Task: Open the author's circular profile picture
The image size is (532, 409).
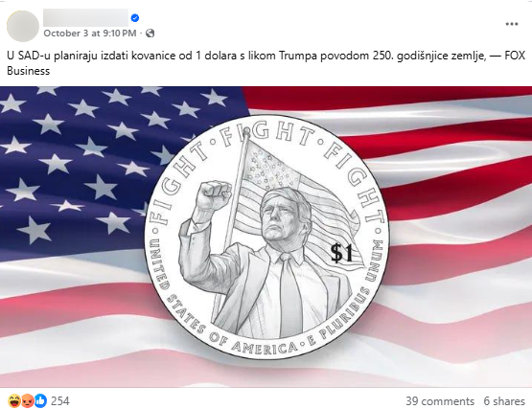Action: pos(23,26)
